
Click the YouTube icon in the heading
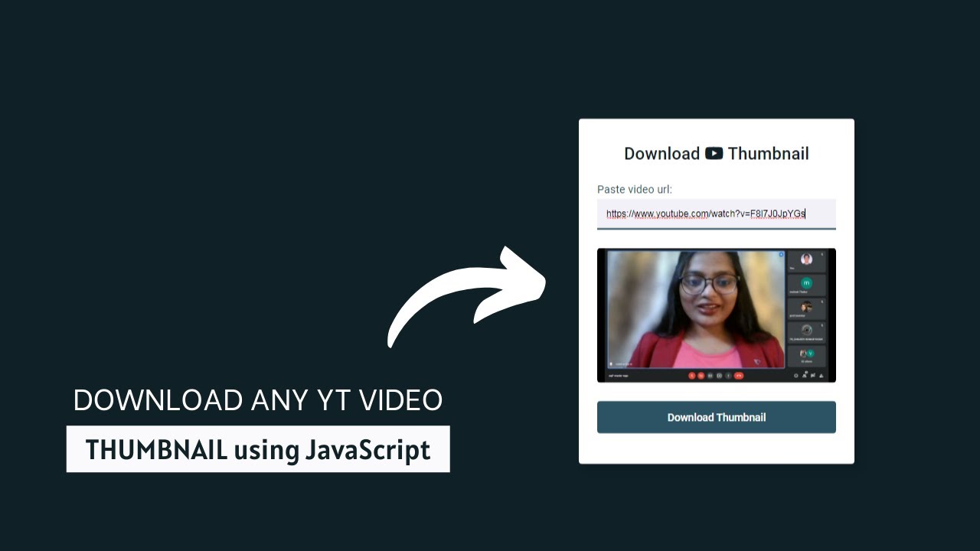click(714, 153)
